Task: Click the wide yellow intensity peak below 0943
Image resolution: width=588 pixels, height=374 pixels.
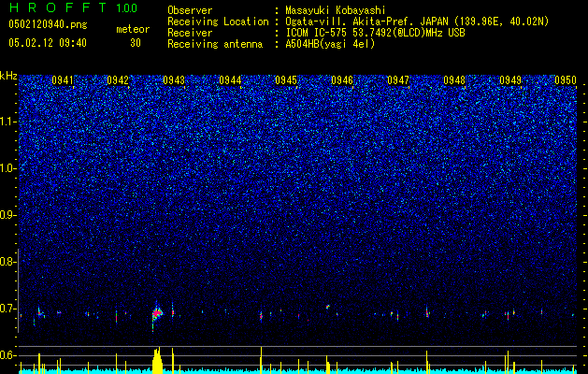Action: click(157, 361)
